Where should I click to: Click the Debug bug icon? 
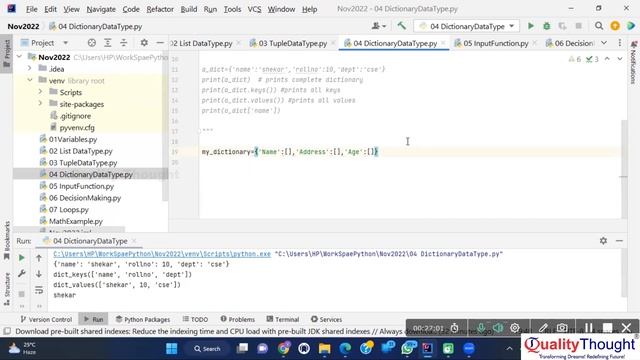[x=547, y=26]
